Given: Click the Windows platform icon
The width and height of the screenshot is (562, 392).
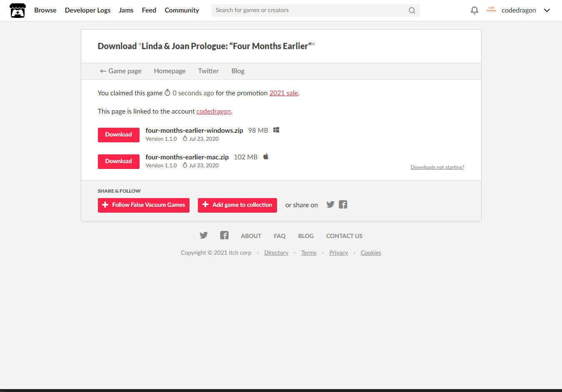Looking at the screenshot, I should 276,130.
